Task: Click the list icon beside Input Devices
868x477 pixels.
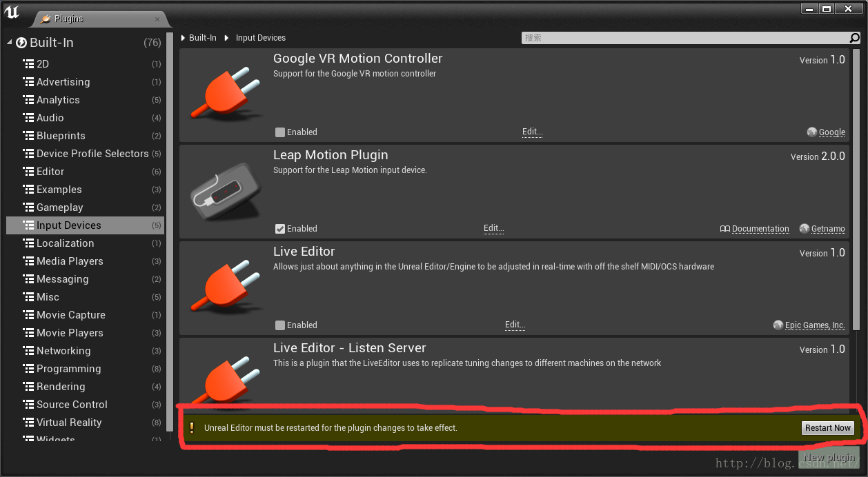Action: [28, 225]
